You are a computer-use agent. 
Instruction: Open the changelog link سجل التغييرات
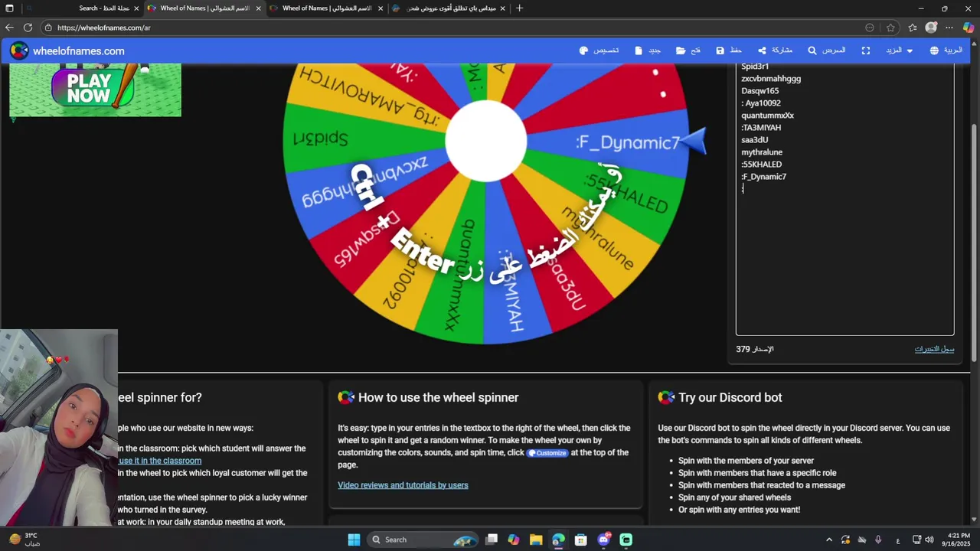pos(934,349)
